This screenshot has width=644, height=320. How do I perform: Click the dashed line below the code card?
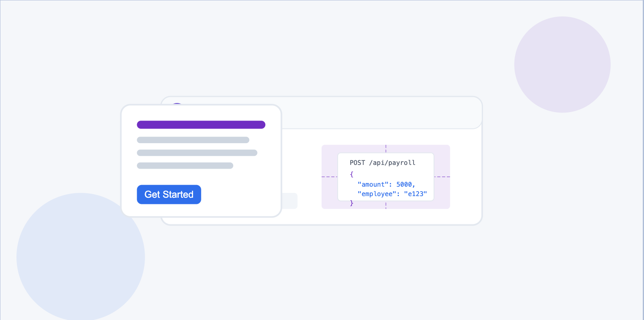pos(386,205)
